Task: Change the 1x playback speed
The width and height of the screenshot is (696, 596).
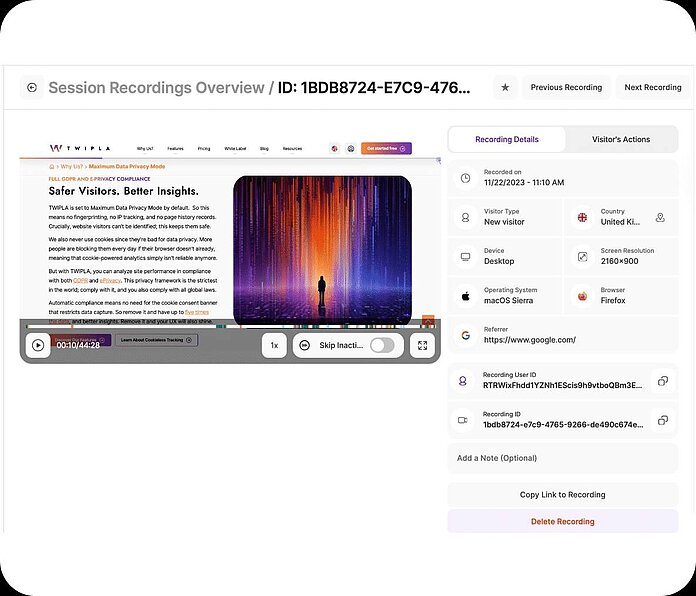Action: [274, 345]
